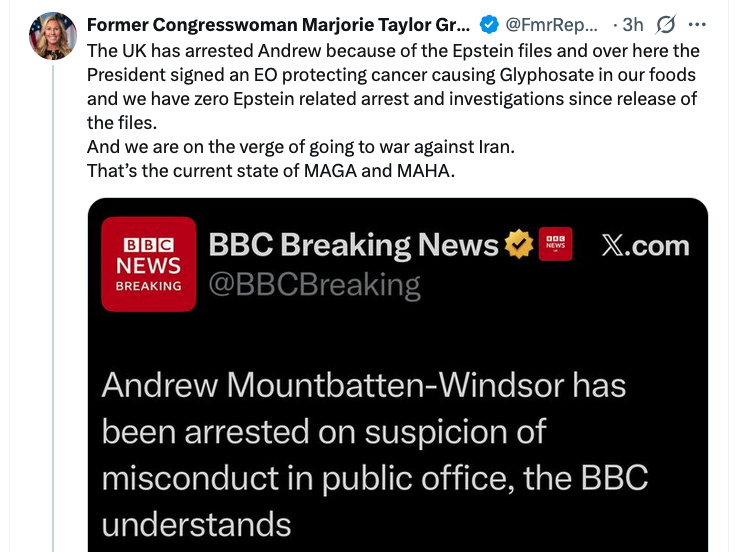Click the blue verified checkmark badge
This screenshot has height=552, width=739.
point(489,25)
